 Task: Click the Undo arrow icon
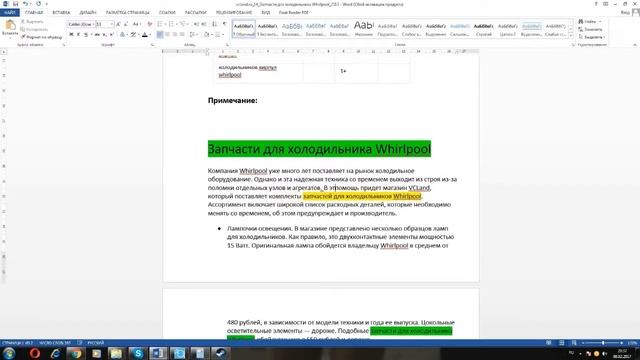25,4
